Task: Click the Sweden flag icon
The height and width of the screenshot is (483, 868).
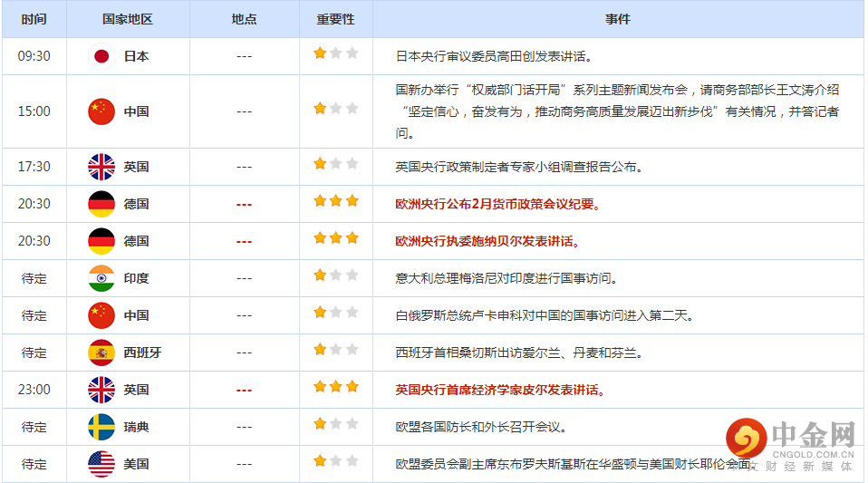Action: point(101,427)
